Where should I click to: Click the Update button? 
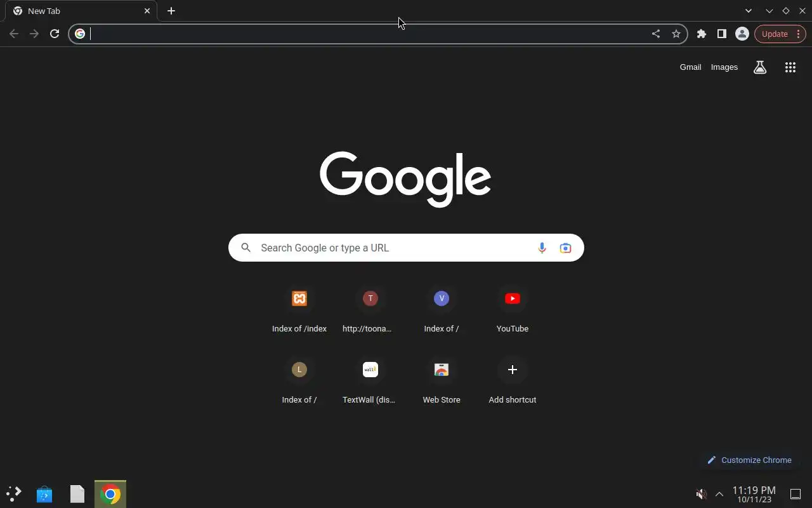(x=775, y=34)
